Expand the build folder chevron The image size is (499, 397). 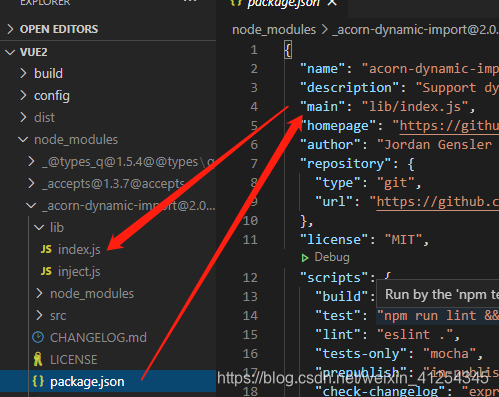click(x=23, y=73)
